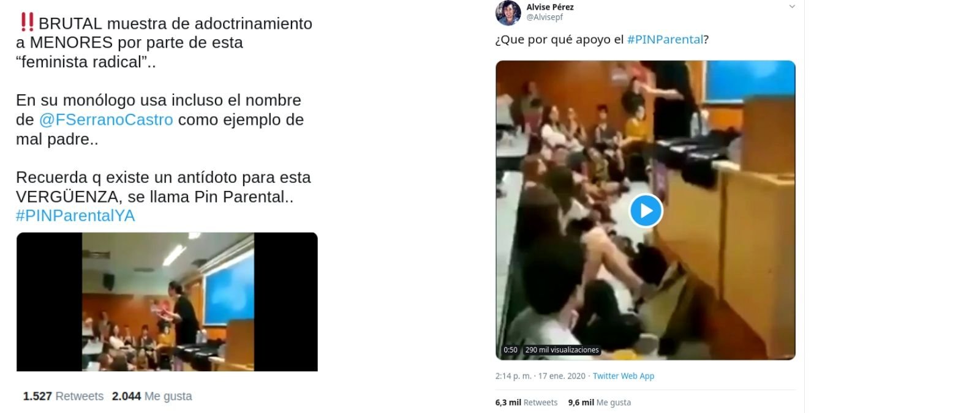Click the 0:50 video duration label
This screenshot has height=413, width=980.
pyautogui.click(x=510, y=350)
